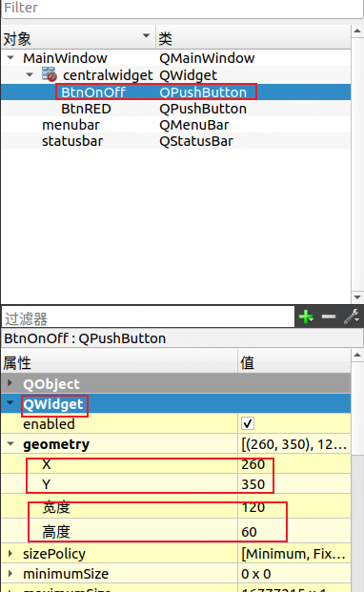
Task: Click the X value 260 field
Action: tap(294, 464)
